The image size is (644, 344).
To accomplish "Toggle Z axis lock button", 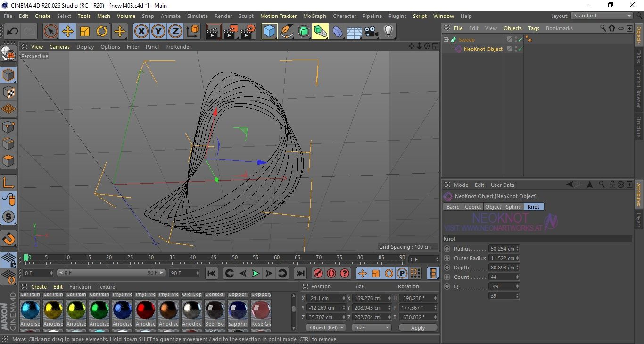I will pos(175,32).
